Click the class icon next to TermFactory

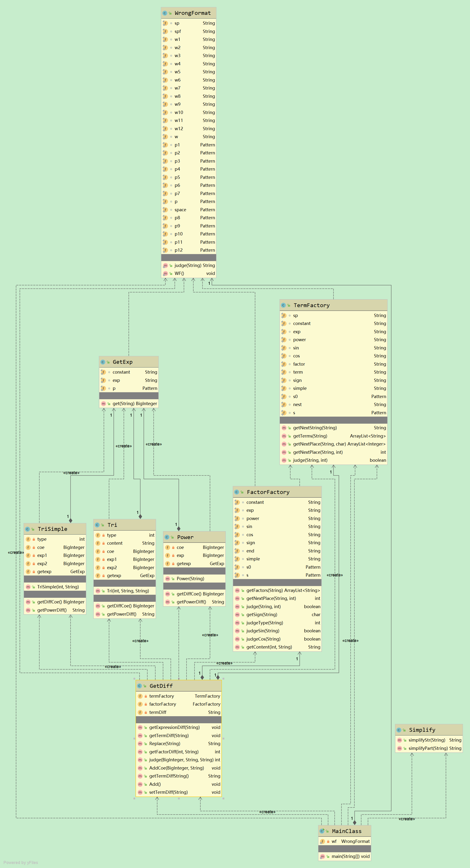pos(283,305)
